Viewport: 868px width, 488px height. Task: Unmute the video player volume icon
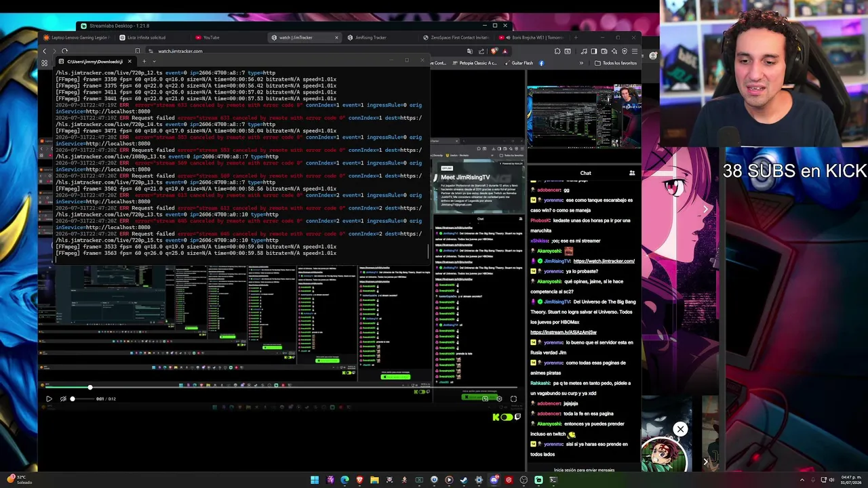[x=63, y=399]
